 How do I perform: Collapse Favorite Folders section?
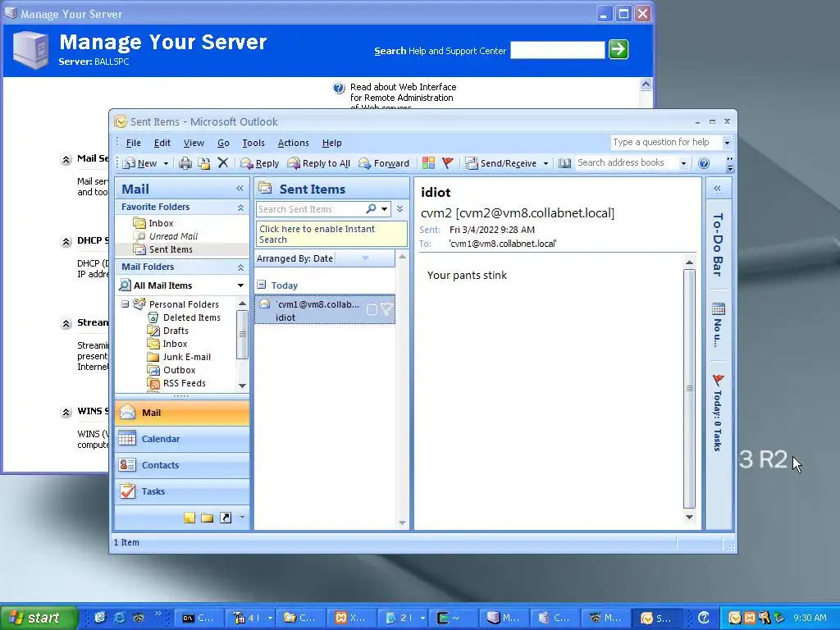pos(240,208)
